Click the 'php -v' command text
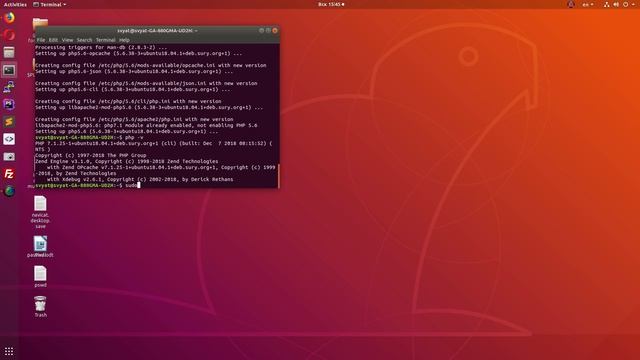 134,138
